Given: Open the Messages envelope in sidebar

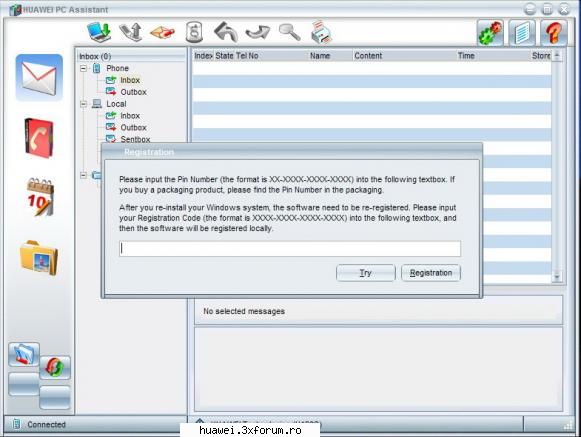Looking at the screenshot, I should coord(39,77).
